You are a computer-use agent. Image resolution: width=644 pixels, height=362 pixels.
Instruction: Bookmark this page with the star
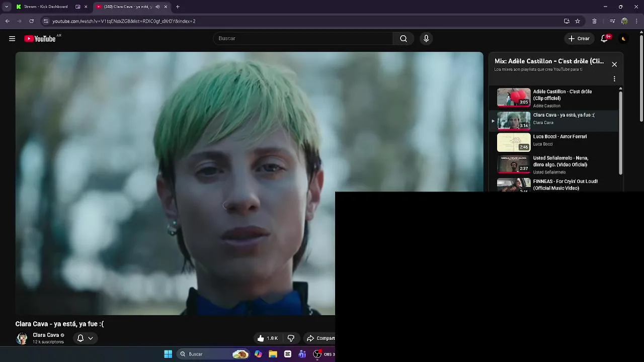[x=578, y=21]
